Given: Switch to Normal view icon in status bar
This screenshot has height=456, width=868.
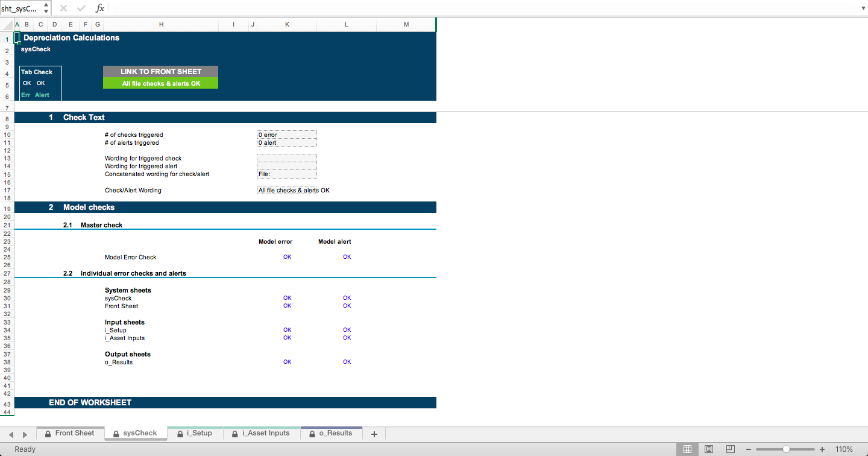Looking at the screenshot, I should 687,449.
